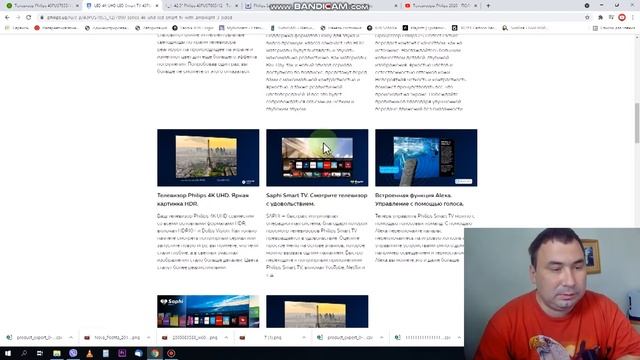Close the Телевизор Philips 40PUS7555 tab
The height and width of the screenshot is (360, 640).
click(77, 6)
